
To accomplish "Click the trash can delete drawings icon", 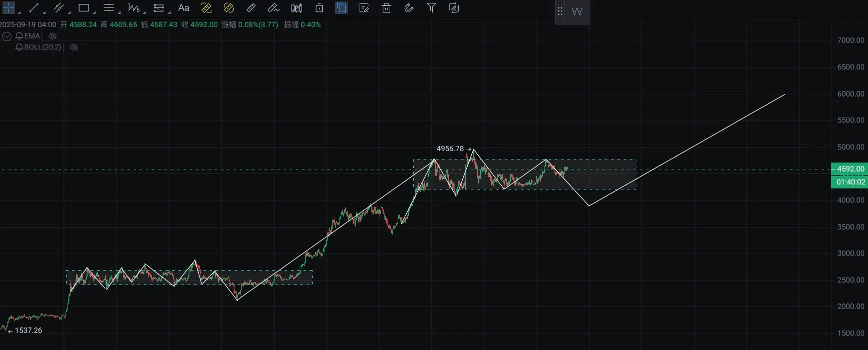I will (386, 7).
